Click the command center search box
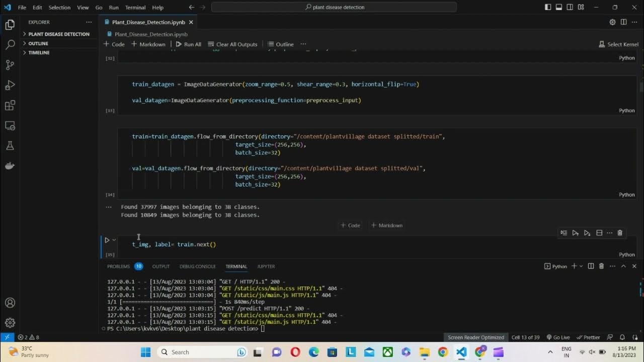Image resolution: width=644 pixels, height=362 pixels. tap(334, 8)
